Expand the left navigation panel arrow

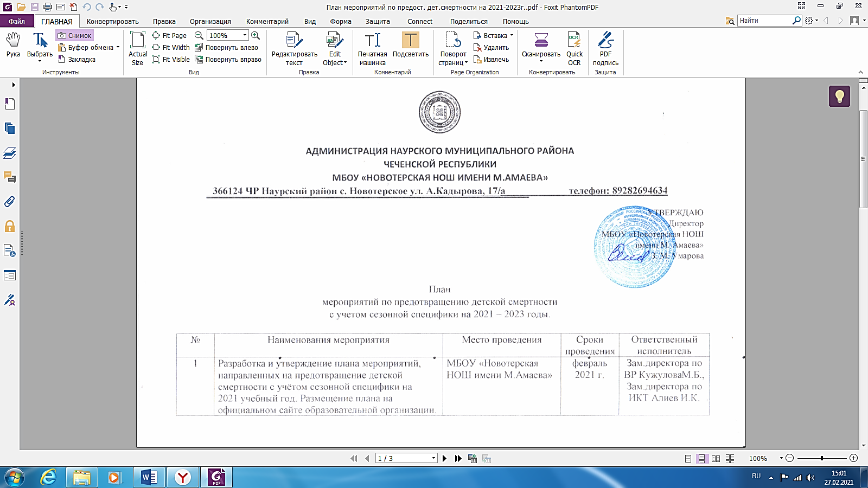(x=13, y=85)
